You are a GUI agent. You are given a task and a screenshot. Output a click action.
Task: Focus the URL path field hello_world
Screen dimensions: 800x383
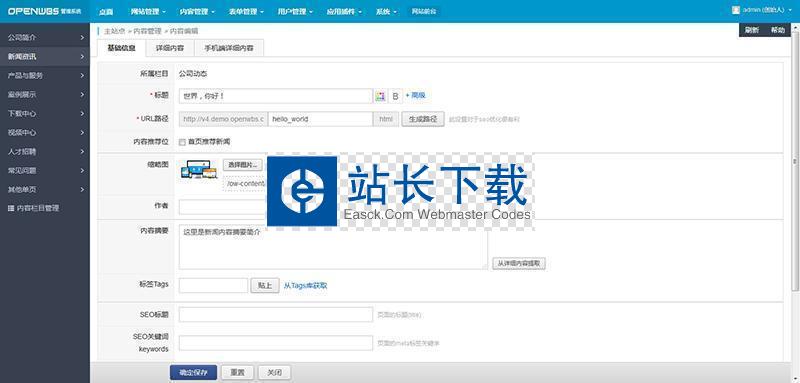pos(320,119)
